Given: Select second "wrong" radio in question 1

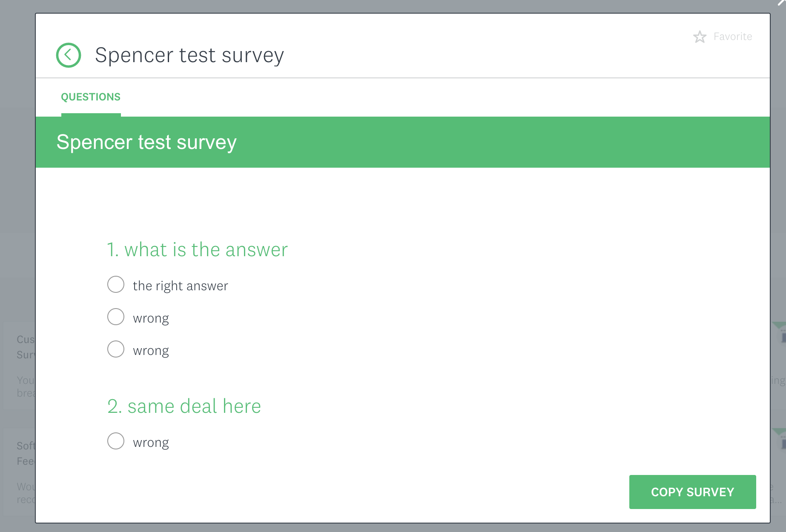Looking at the screenshot, I should click(x=116, y=349).
